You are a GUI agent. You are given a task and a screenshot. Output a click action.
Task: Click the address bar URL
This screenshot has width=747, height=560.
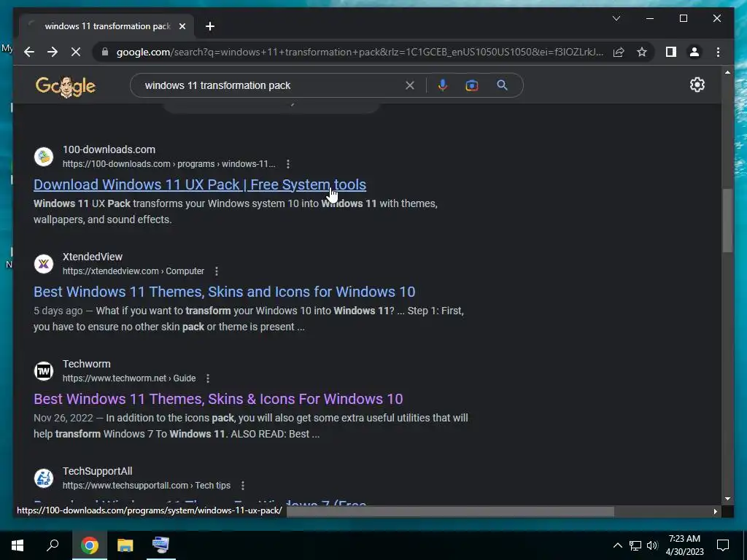click(x=360, y=52)
